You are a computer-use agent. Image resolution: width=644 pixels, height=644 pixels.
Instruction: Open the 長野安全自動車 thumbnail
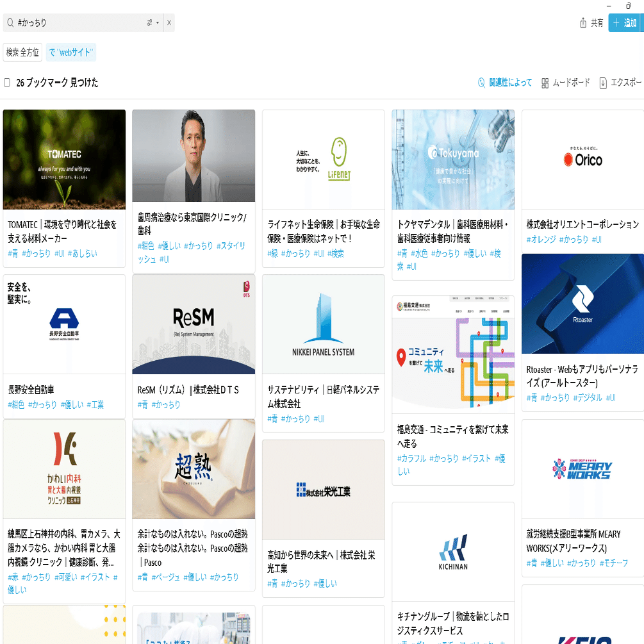(x=64, y=324)
